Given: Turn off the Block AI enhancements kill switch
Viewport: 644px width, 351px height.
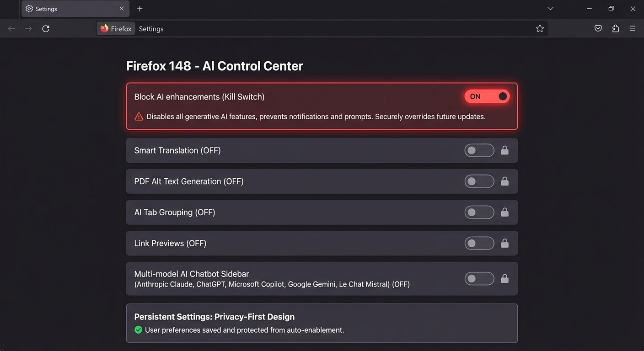Looking at the screenshot, I should (x=487, y=96).
